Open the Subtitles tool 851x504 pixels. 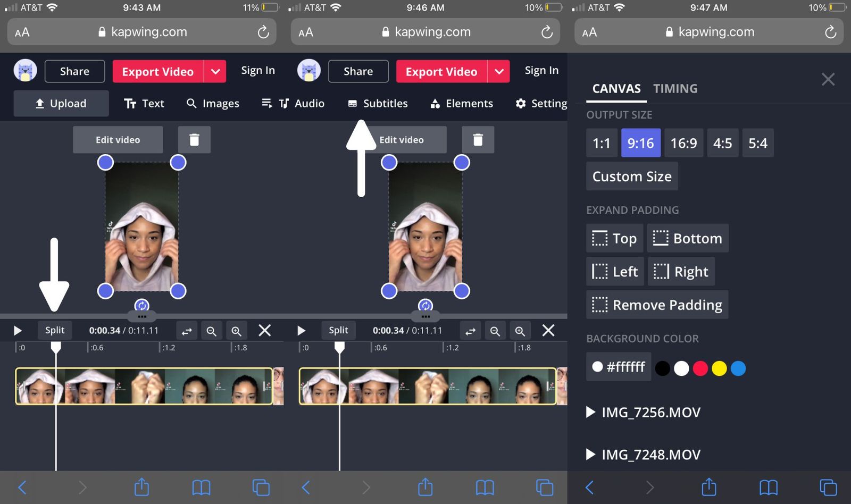pyautogui.click(x=378, y=104)
